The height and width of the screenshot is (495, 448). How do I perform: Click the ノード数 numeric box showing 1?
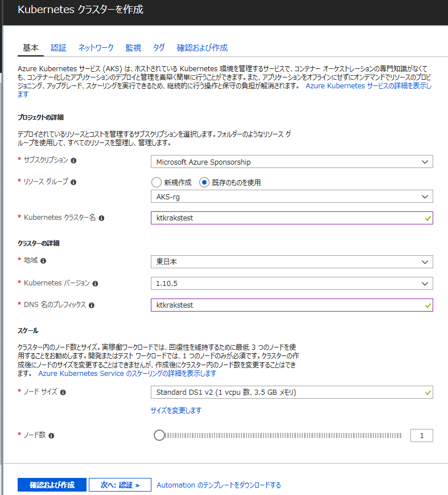click(421, 436)
